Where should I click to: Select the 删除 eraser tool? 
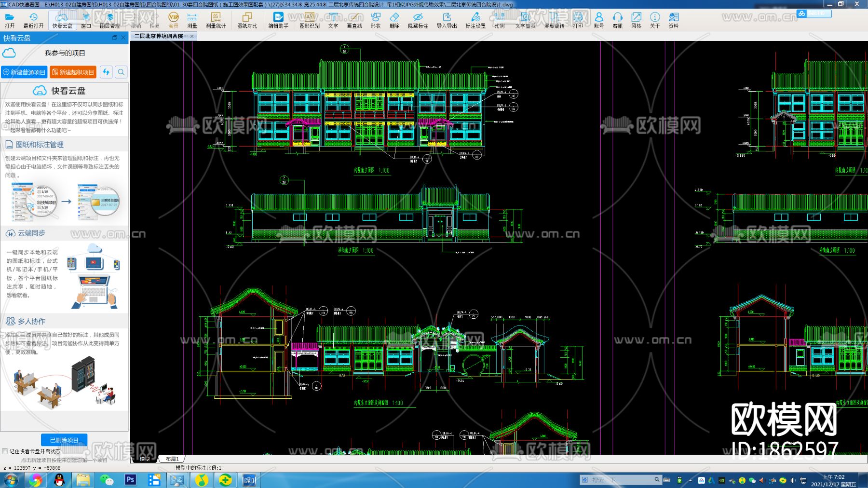[x=394, y=20]
